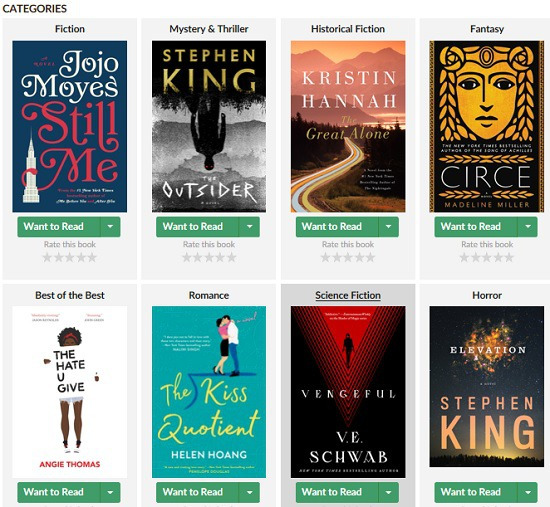
Task: Rate The Great Alone three stars
Action: 348,258
